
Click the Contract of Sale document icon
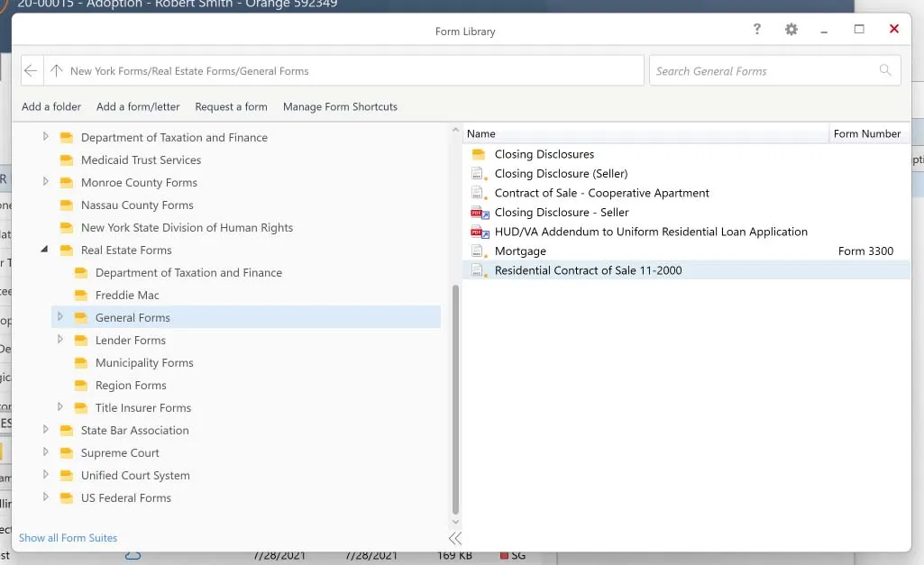(x=479, y=193)
